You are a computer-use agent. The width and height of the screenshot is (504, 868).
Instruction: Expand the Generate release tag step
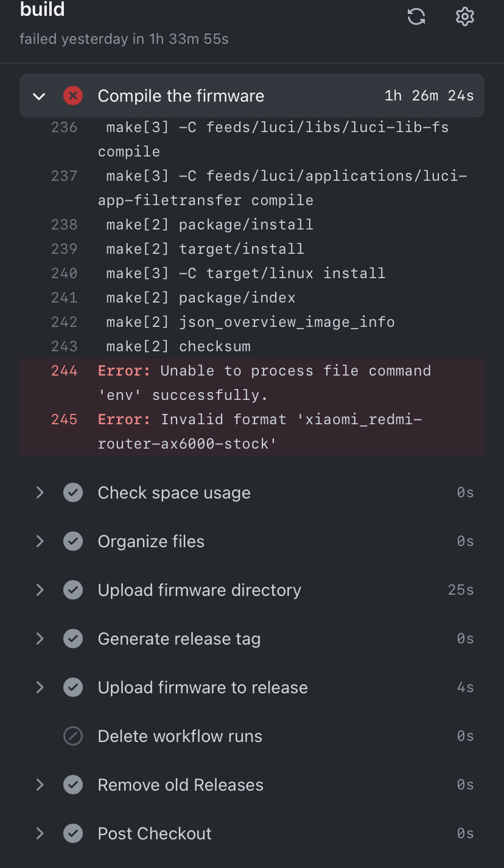39,639
